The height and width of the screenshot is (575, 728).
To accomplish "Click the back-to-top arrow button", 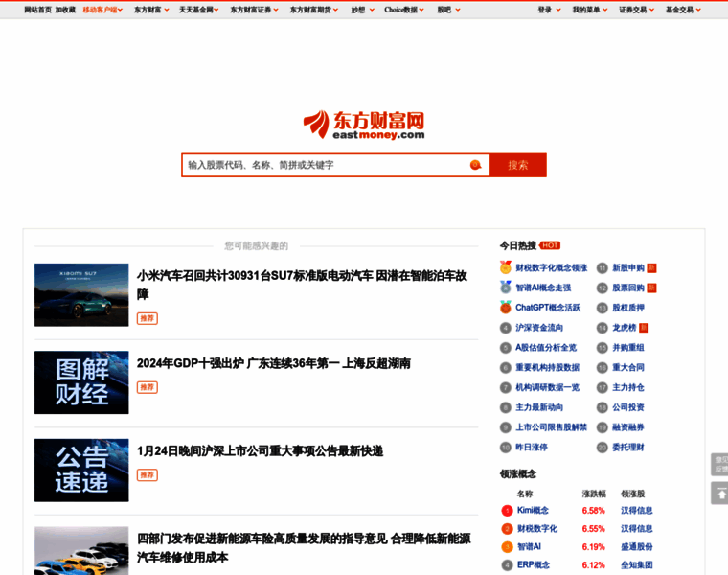I will point(720,494).
